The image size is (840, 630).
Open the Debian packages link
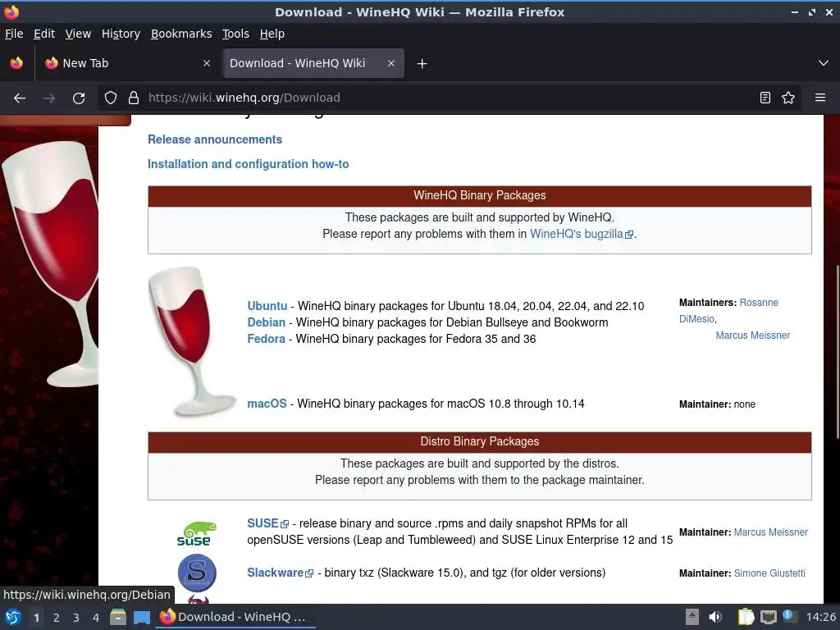267,322
